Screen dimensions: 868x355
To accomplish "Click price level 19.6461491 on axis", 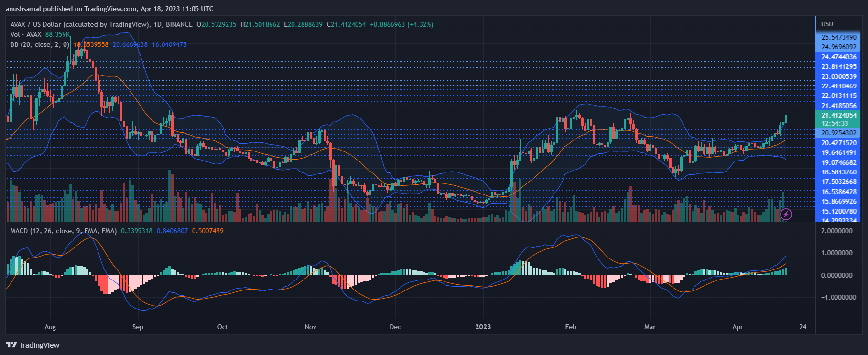I will (839, 152).
